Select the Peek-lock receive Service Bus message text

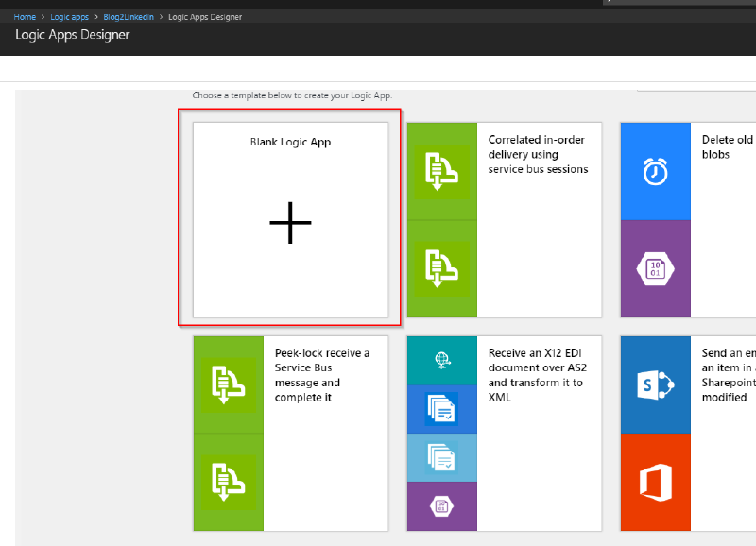[x=322, y=375]
